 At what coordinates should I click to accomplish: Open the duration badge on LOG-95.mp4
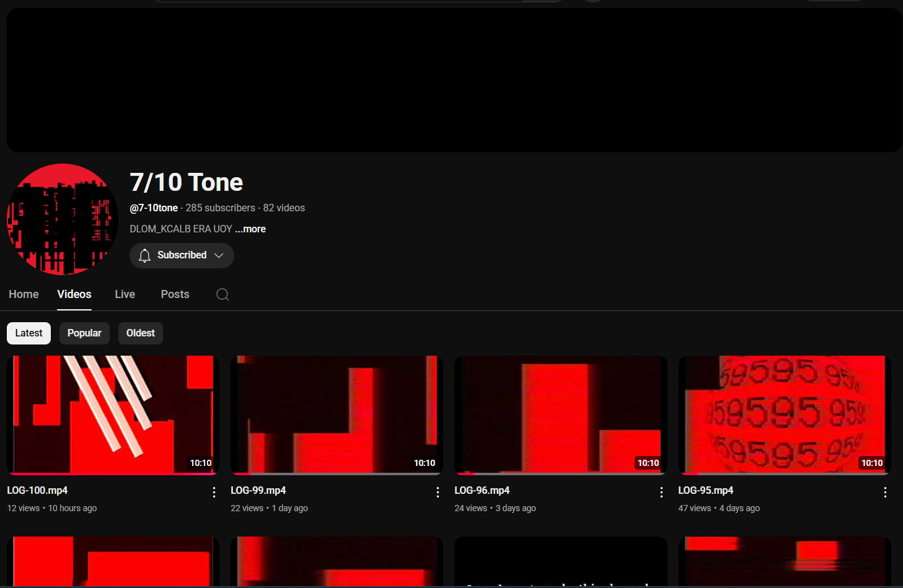[x=872, y=462]
